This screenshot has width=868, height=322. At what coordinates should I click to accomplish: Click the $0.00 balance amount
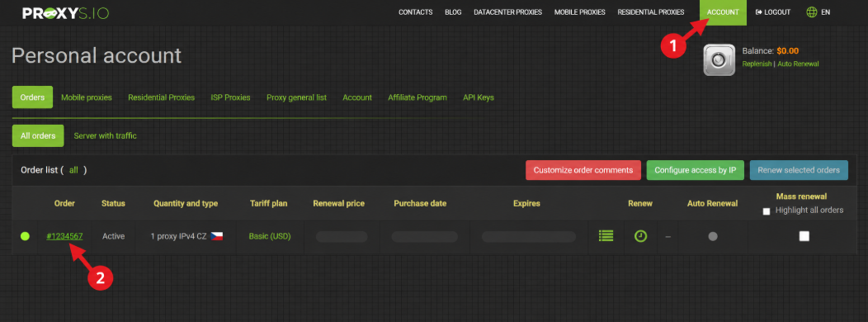[x=788, y=50]
